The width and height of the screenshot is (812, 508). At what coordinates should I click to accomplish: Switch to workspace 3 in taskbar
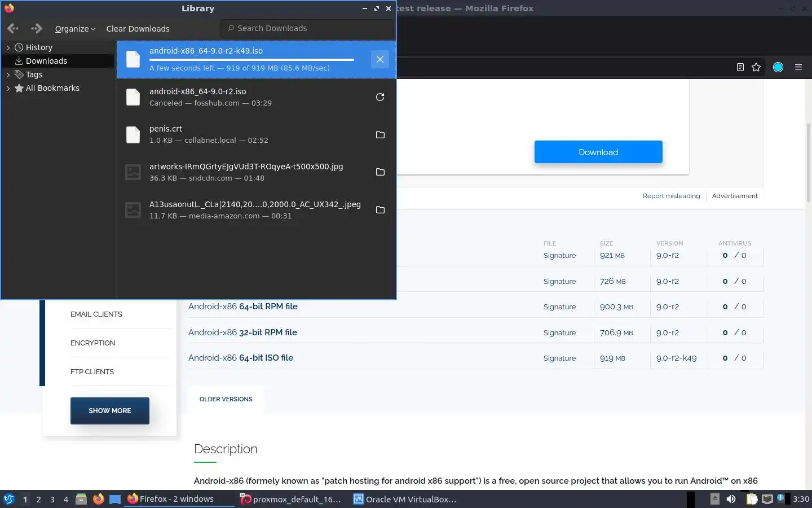52,500
